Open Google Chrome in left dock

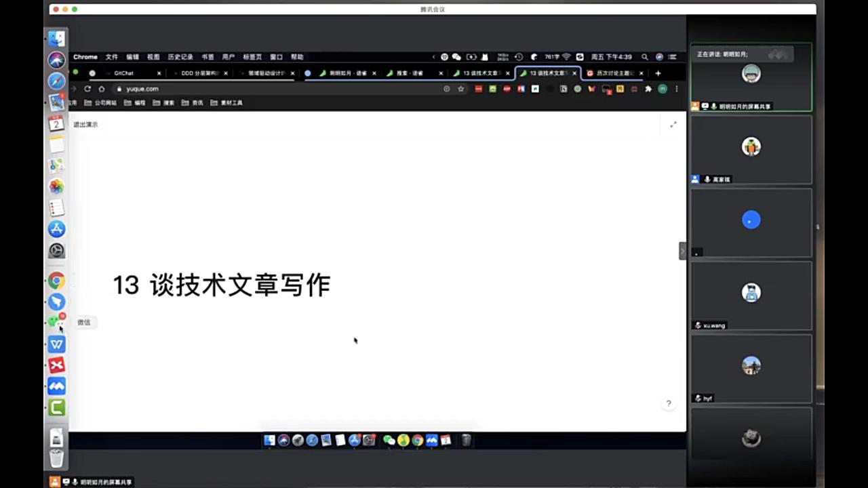point(57,281)
